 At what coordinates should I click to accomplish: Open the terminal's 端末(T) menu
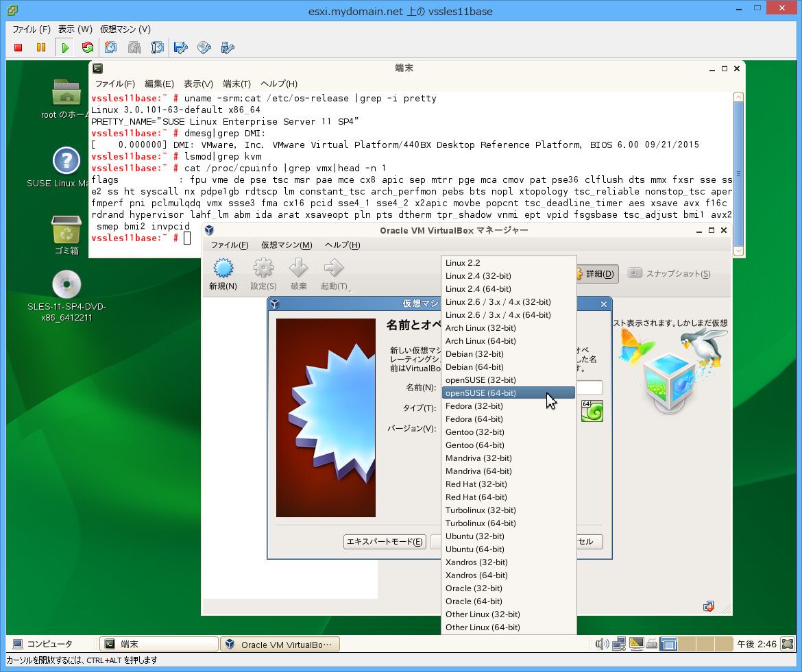(236, 84)
